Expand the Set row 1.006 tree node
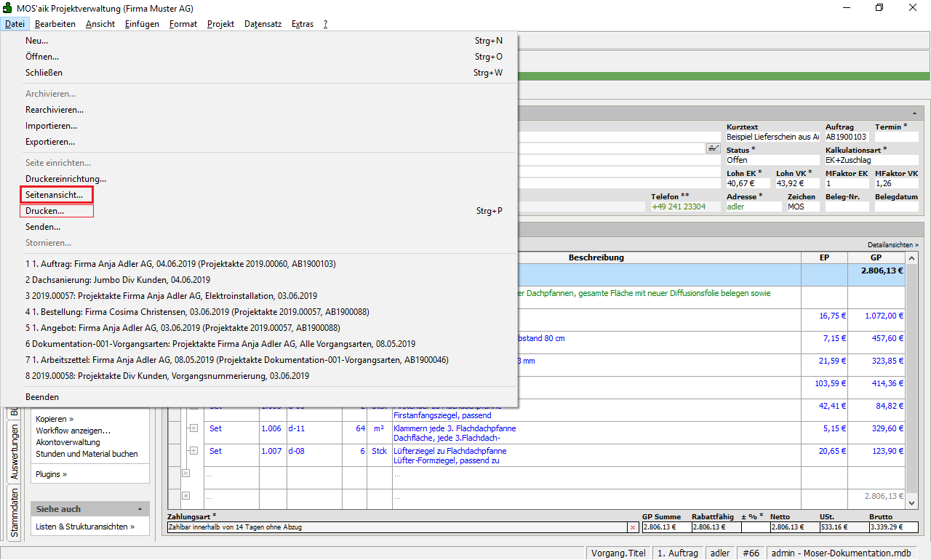The image size is (931, 560). (193, 429)
